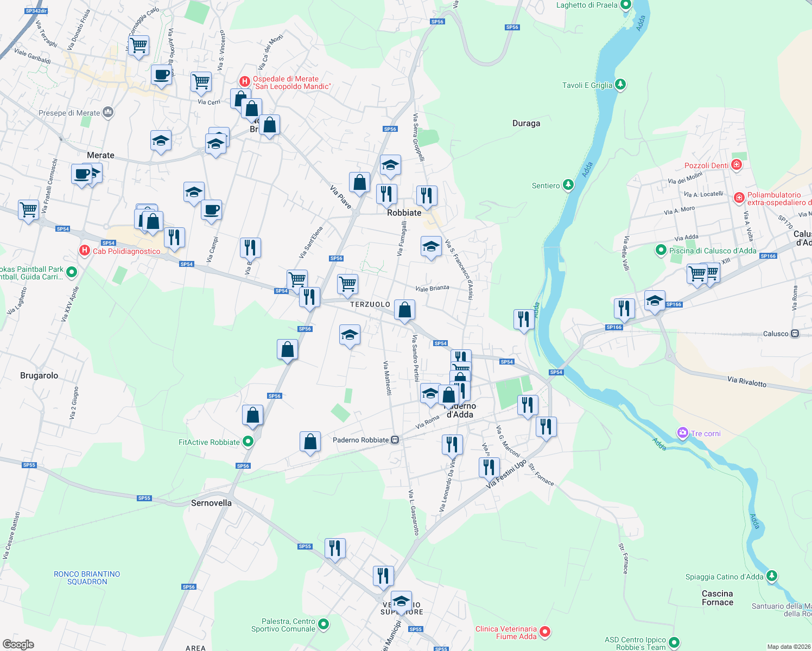Open the FitActive Robbiate gym marker
This screenshot has height=651, width=812.
click(249, 442)
